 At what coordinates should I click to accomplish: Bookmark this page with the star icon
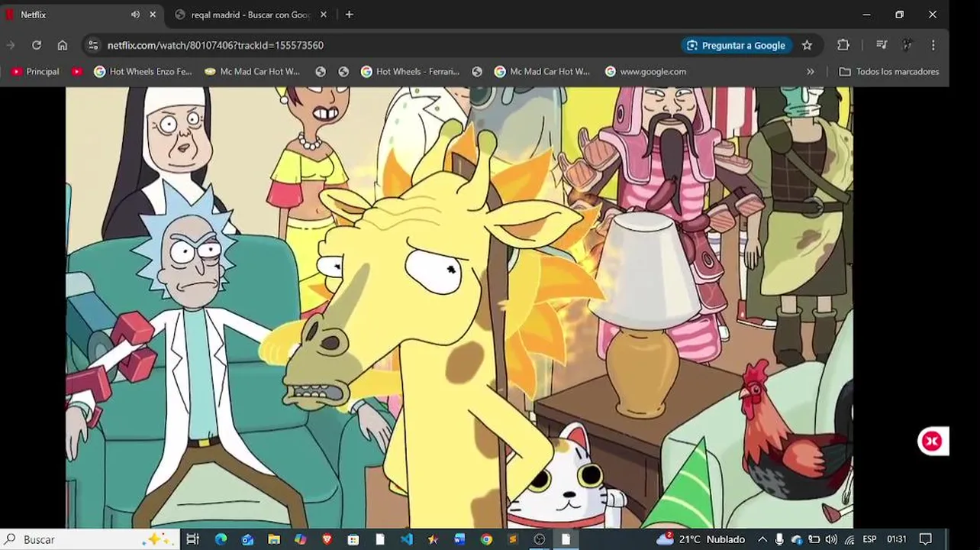pyautogui.click(x=807, y=45)
